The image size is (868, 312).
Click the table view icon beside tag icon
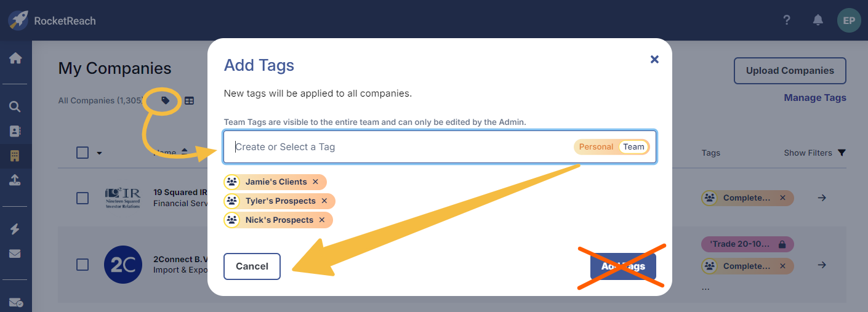point(189,100)
